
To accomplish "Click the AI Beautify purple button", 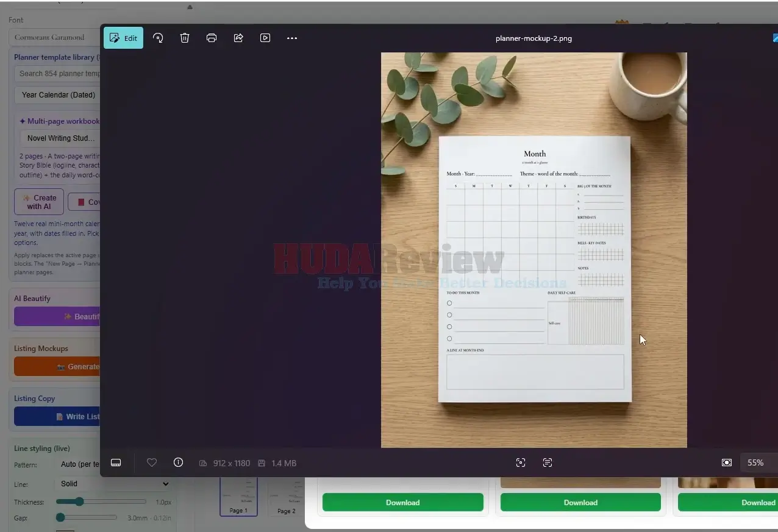I will coord(57,316).
